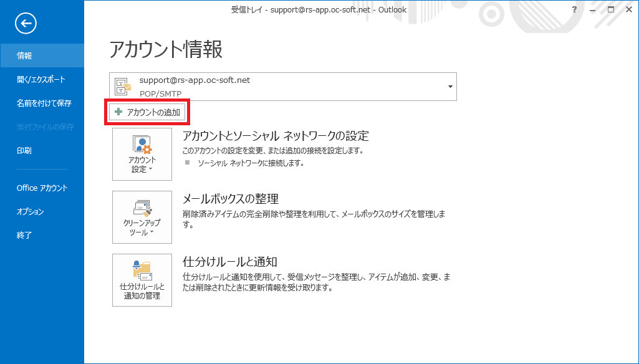Close the Outlook window
Viewport: 639px width, 364px height.
point(629,10)
